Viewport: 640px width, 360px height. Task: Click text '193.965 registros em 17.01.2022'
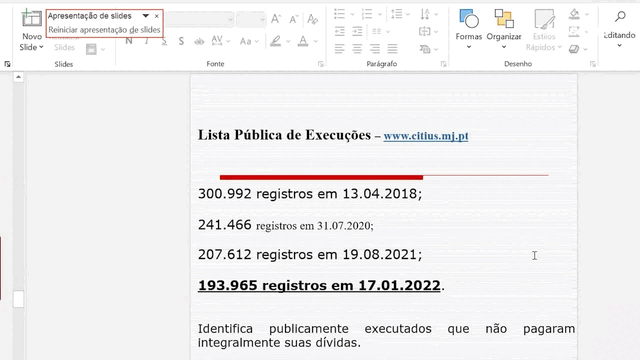319,285
